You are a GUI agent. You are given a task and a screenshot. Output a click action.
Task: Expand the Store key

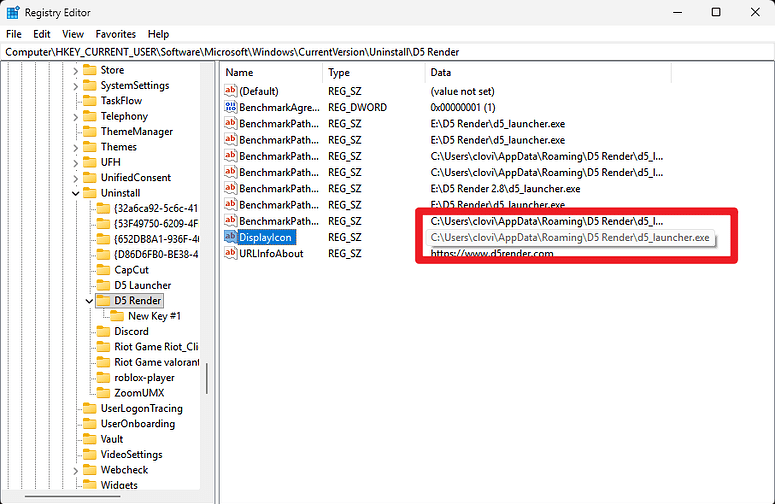pyautogui.click(x=75, y=71)
